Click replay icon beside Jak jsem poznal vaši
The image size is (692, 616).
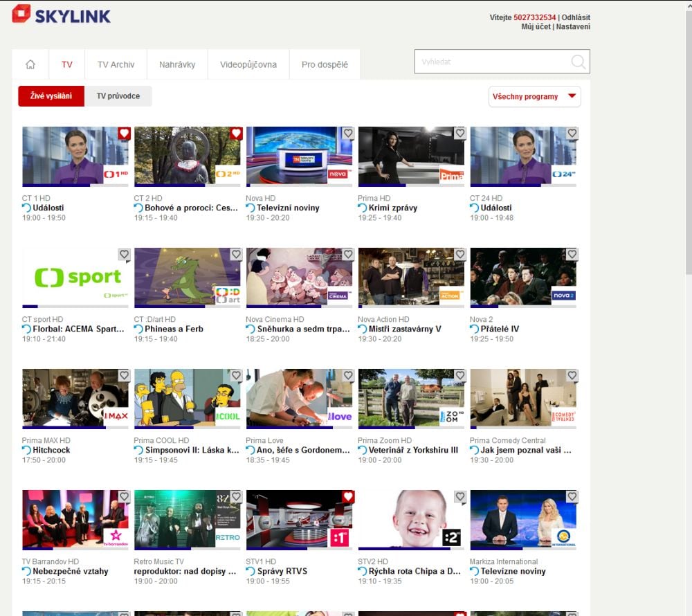[475, 450]
